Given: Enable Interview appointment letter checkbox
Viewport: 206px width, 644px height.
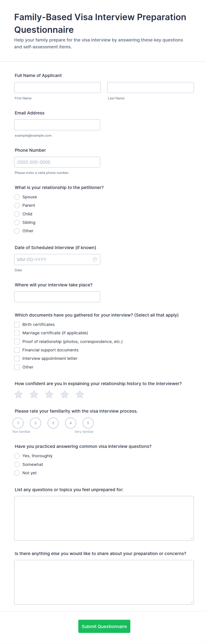Looking at the screenshot, I should 17,358.
